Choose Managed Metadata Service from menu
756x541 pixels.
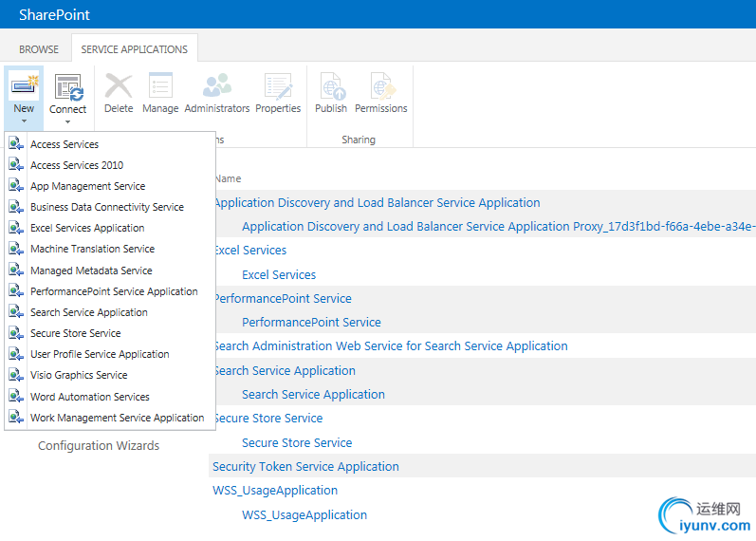click(x=91, y=270)
